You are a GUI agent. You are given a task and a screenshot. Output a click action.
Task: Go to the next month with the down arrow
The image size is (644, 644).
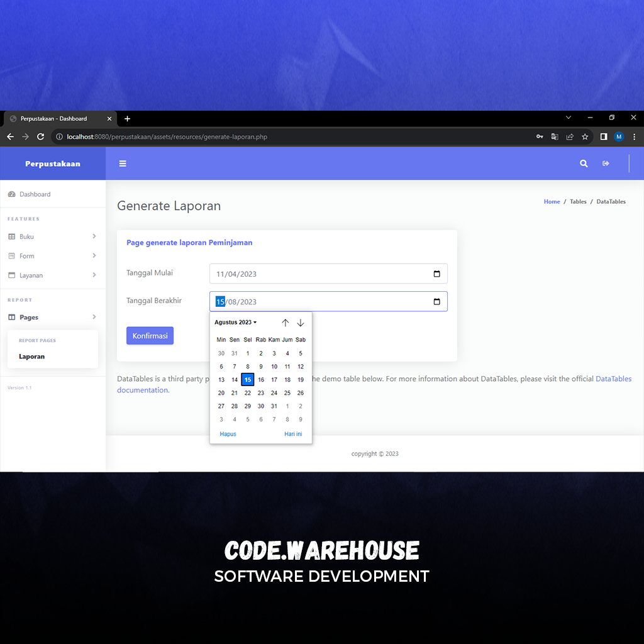[x=301, y=323]
